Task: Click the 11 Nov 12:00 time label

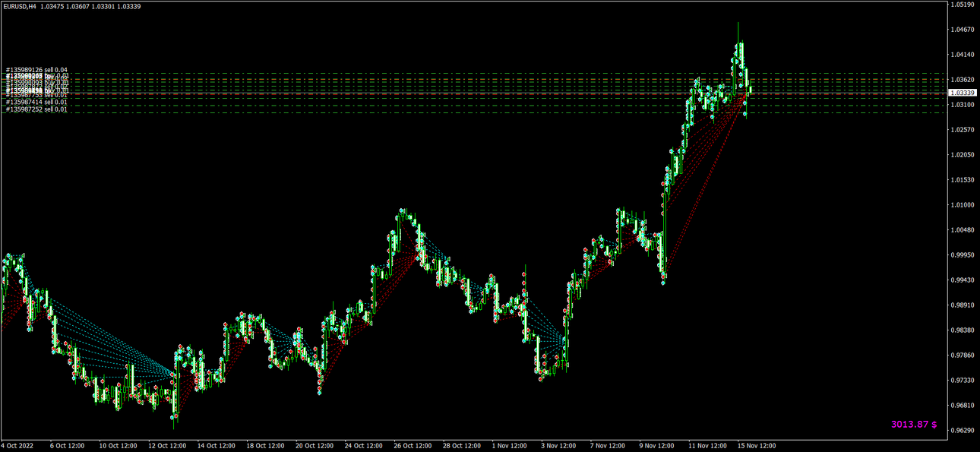Action: 708,446
